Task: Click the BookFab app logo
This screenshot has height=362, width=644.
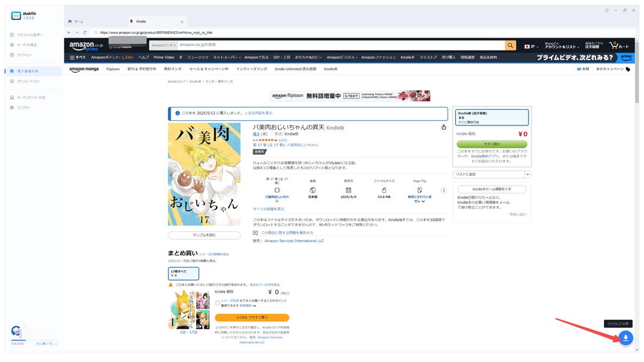Action: 16,16
